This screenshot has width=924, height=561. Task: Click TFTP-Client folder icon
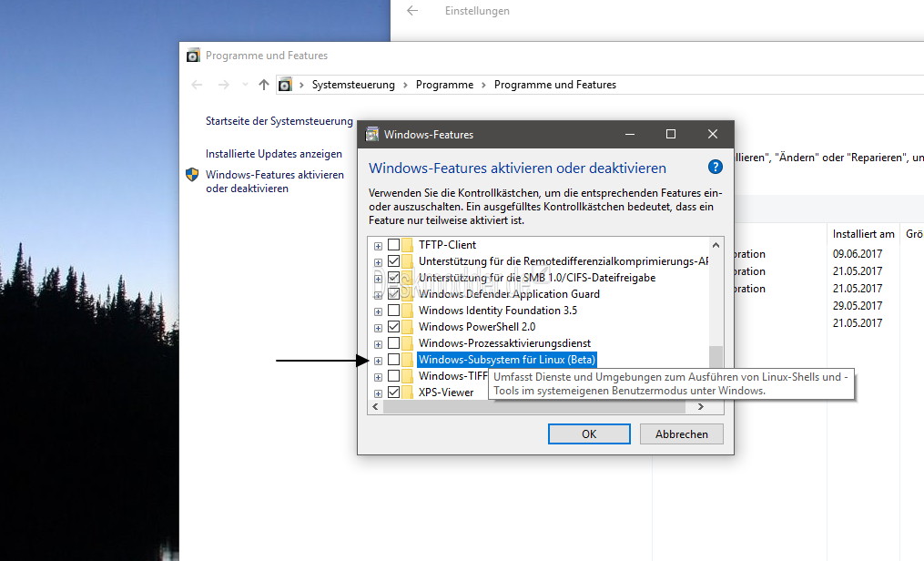point(407,245)
